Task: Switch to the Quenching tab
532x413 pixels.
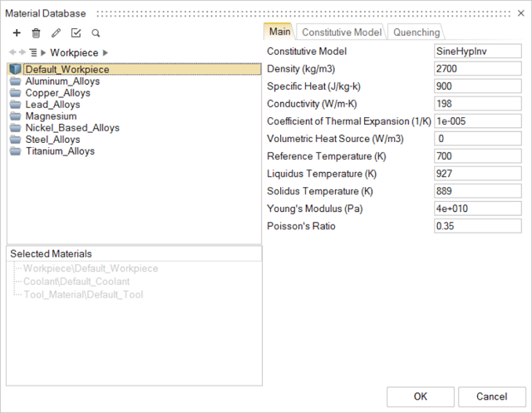Action: (417, 32)
